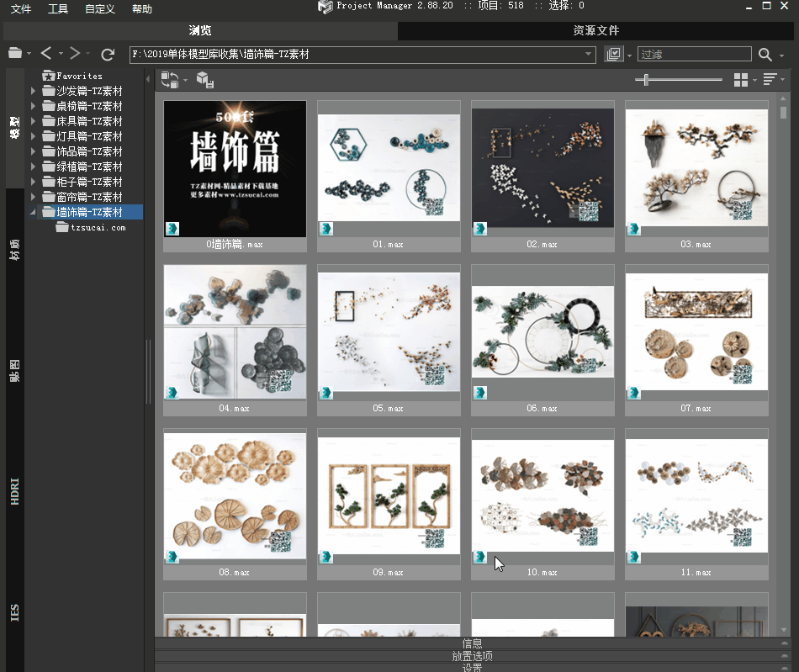Image resolution: width=799 pixels, height=672 pixels.
Task: Click the search magnifier icon
Action: [765, 55]
